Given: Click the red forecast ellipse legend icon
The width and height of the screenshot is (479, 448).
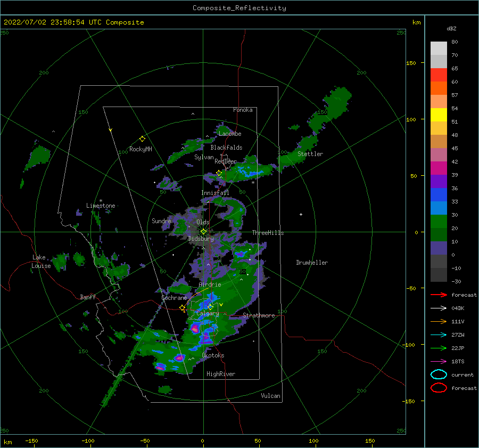Looking at the screenshot, I should 439,388.
